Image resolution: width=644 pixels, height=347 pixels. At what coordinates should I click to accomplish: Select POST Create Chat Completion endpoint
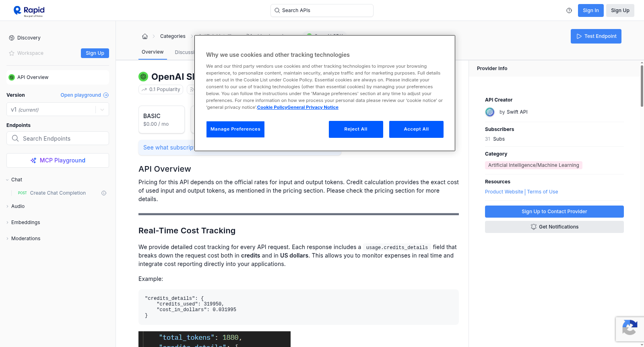[x=58, y=193]
